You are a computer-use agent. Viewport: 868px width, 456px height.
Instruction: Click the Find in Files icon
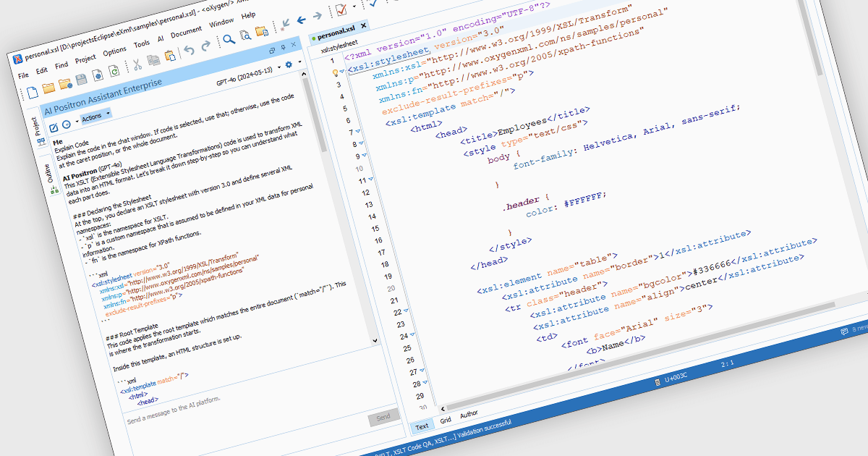[x=245, y=35]
